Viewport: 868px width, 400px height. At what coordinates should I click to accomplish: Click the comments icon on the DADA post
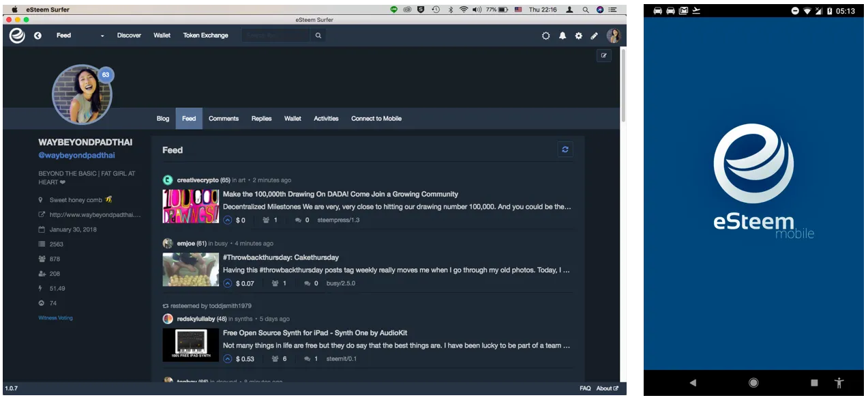(x=298, y=220)
